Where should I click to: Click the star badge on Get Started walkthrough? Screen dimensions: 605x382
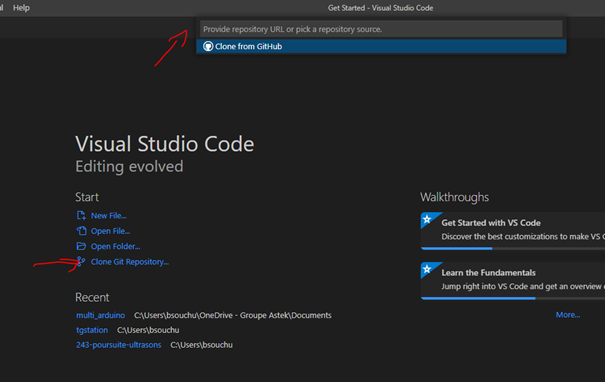(x=427, y=220)
